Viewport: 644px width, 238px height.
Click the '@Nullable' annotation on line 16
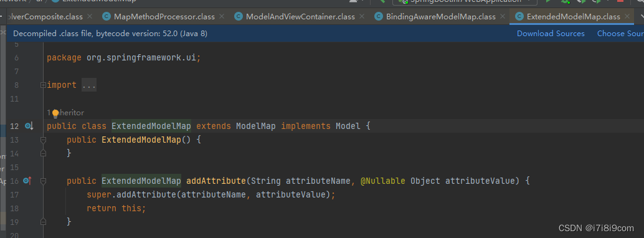coord(383,181)
